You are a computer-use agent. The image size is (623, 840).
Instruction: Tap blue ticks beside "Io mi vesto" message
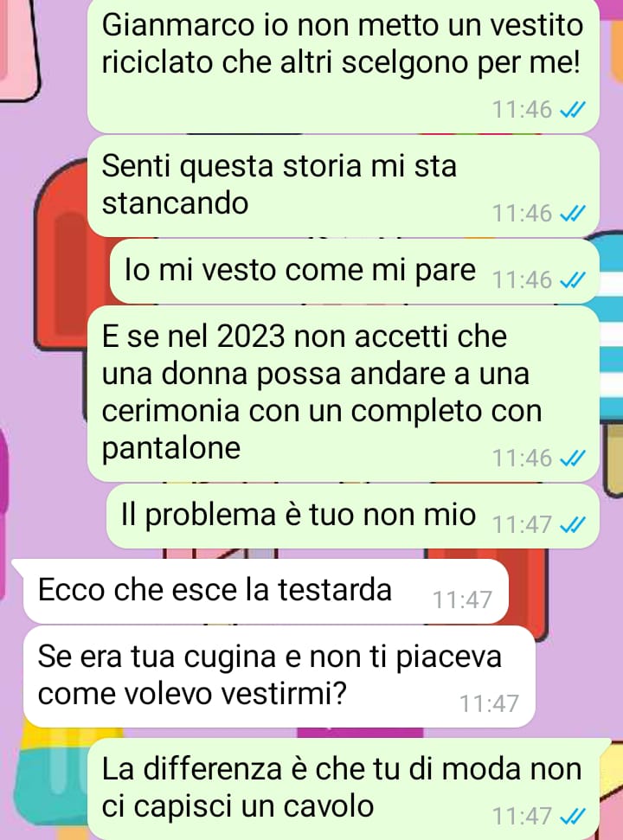[572, 280]
